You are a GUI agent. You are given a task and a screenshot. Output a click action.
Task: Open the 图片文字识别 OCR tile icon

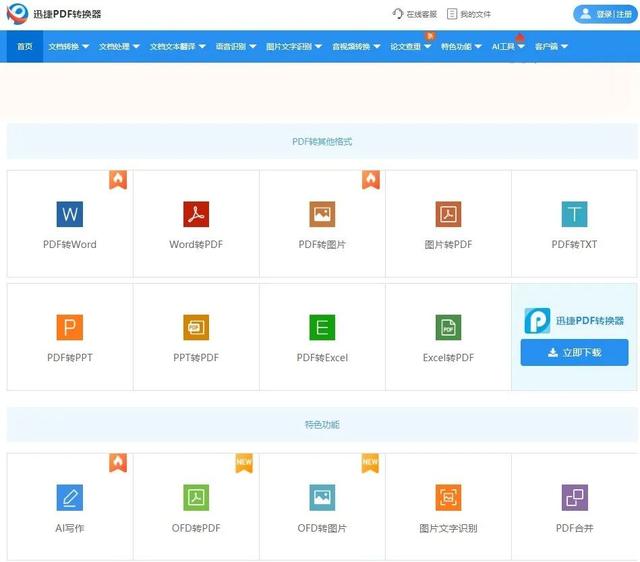point(448,497)
